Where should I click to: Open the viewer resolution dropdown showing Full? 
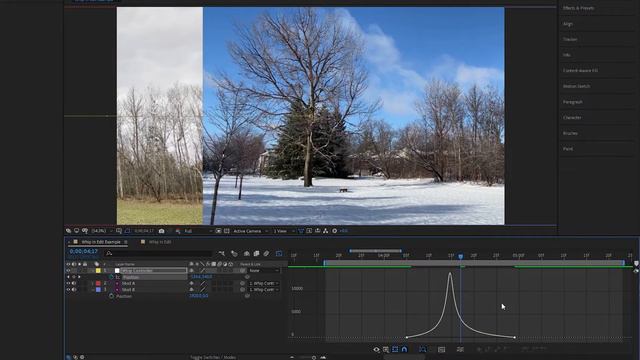tap(198, 231)
